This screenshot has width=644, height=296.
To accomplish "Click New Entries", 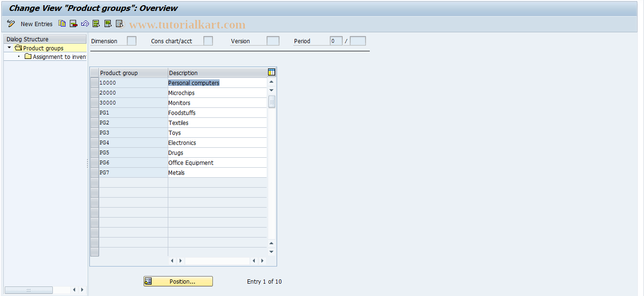I will coord(37,23).
